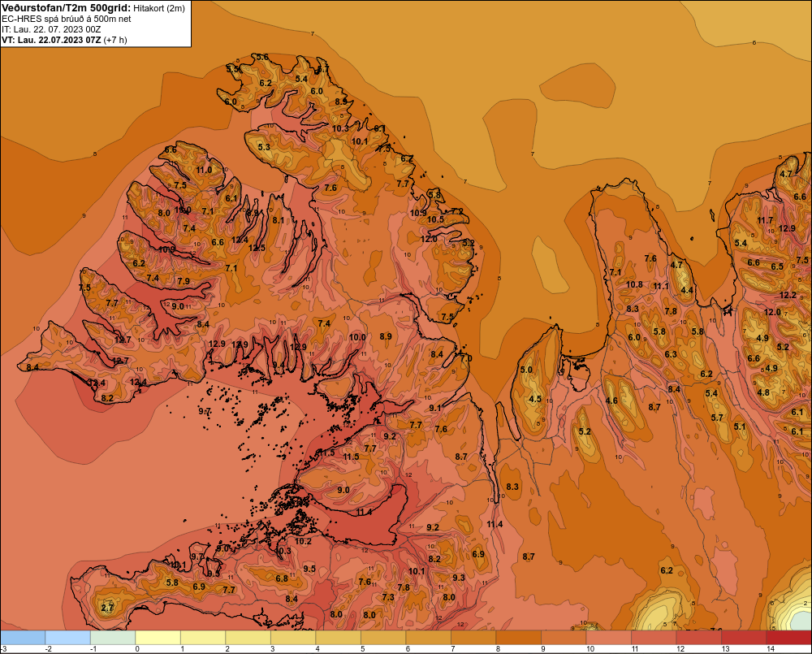Select the 5.1 temperature label
This screenshot has width=812, height=654.
click(740, 427)
